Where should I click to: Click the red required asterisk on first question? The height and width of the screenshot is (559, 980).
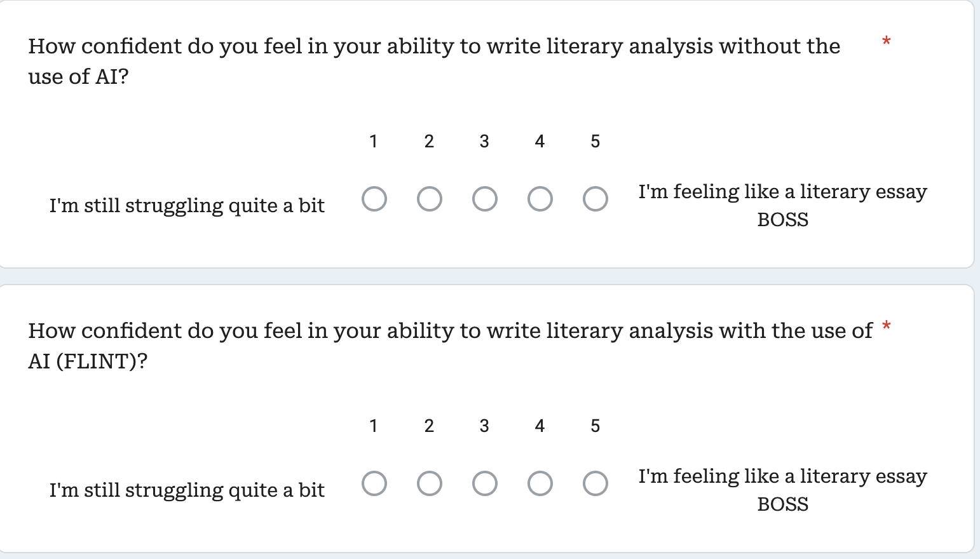tap(886, 43)
